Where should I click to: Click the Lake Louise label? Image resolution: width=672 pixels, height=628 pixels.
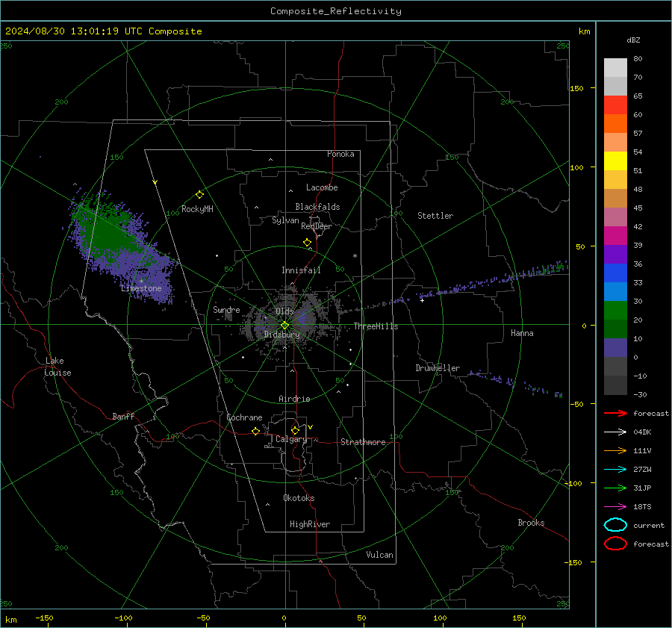(57, 367)
